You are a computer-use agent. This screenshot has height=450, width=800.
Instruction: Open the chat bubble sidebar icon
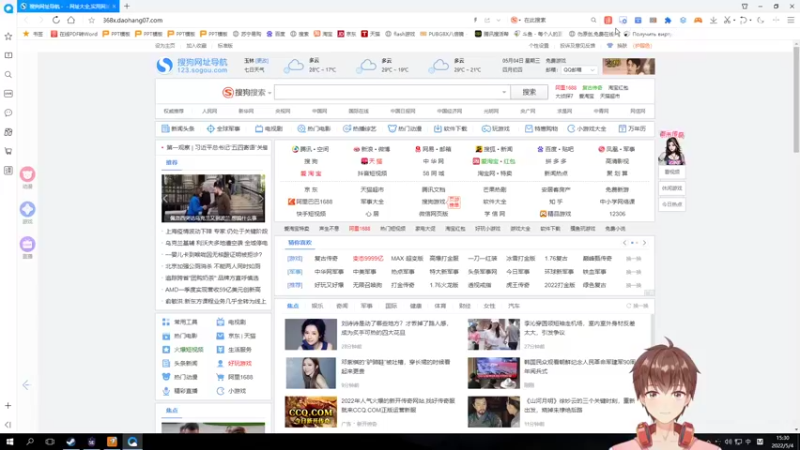pos(8,113)
